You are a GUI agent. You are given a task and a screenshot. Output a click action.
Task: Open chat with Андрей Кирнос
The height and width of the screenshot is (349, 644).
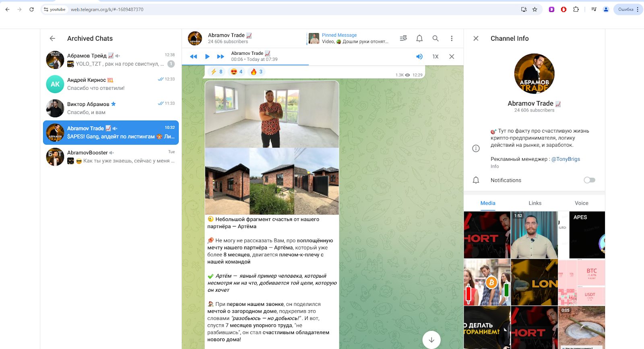click(111, 84)
